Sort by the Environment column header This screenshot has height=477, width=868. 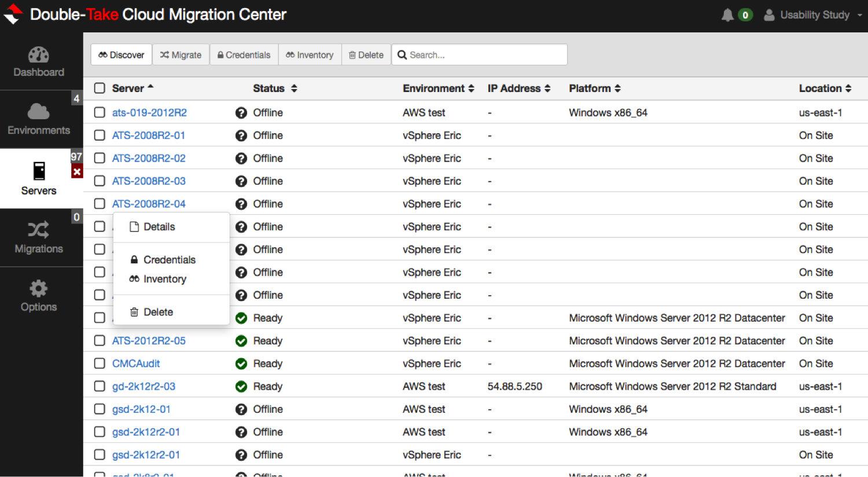coord(439,89)
